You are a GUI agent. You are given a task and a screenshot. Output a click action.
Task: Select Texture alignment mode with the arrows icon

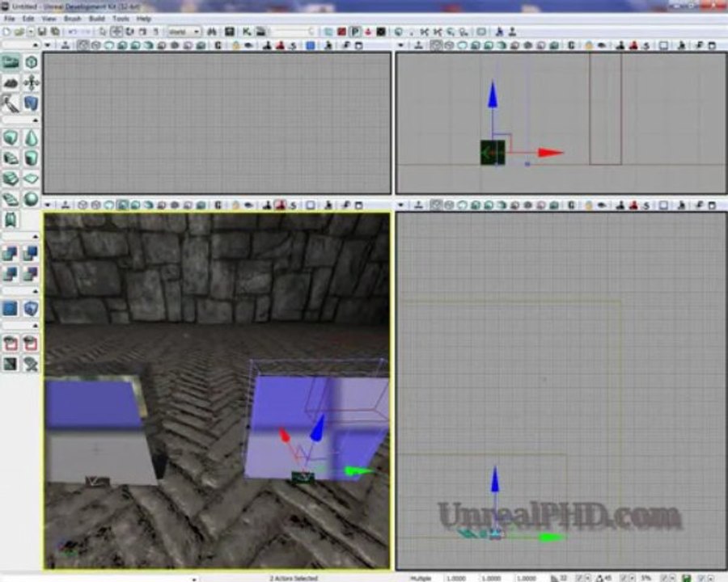coord(31,82)
